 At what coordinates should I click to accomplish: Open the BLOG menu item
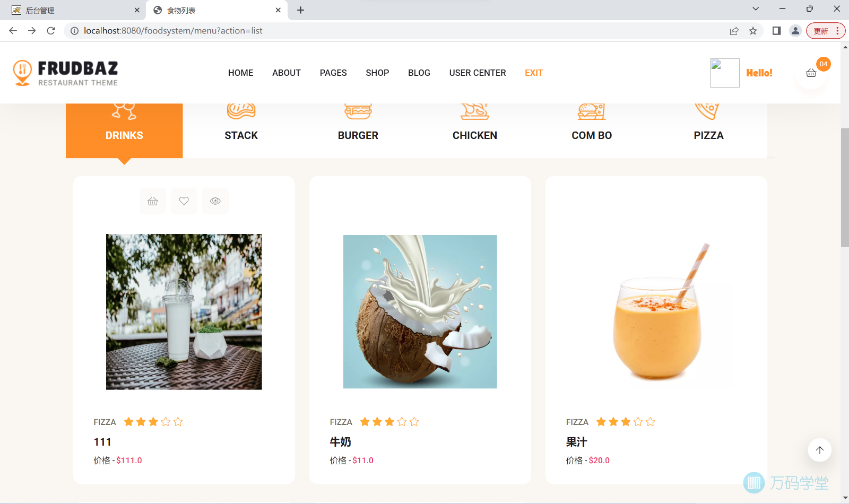tap(419, 73)
